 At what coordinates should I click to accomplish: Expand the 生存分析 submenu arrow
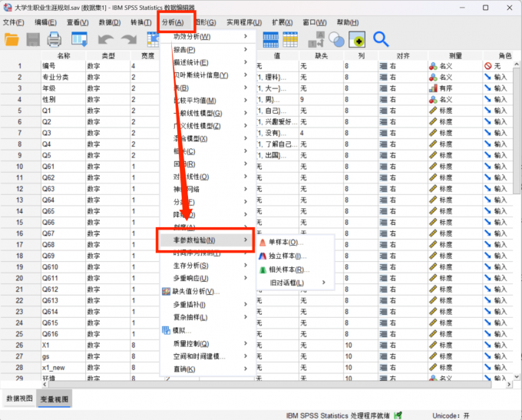(x=246, y=265)
